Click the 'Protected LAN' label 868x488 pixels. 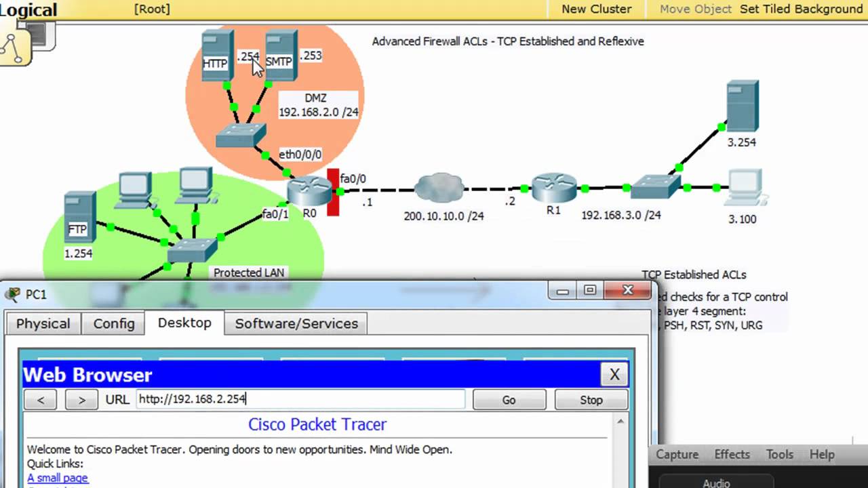point(249,272)
